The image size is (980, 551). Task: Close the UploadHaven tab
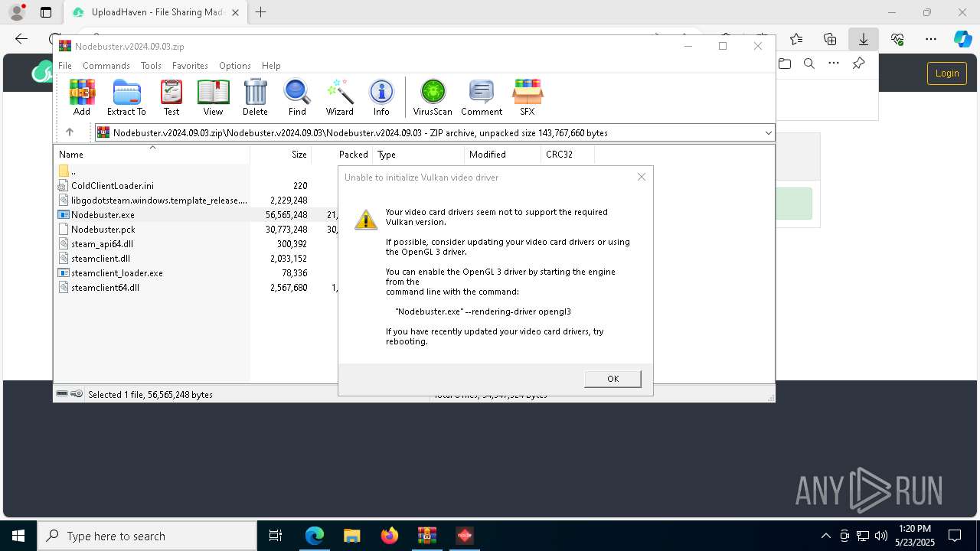(235, 12)
